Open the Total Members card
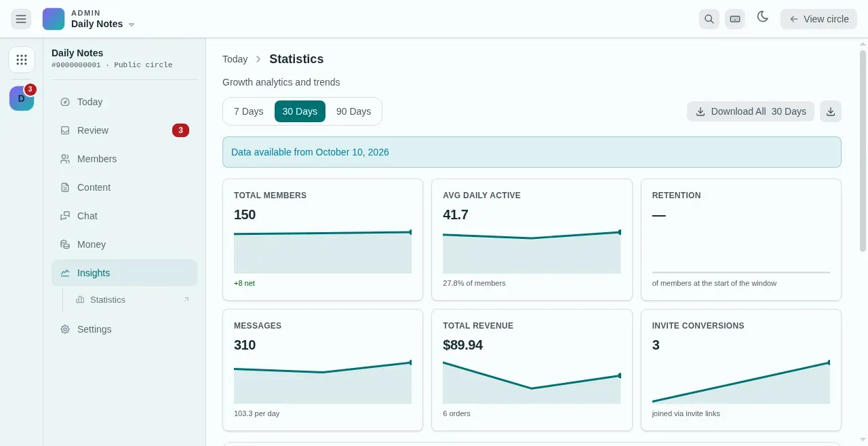868x446 pixels. click(323, 240)
